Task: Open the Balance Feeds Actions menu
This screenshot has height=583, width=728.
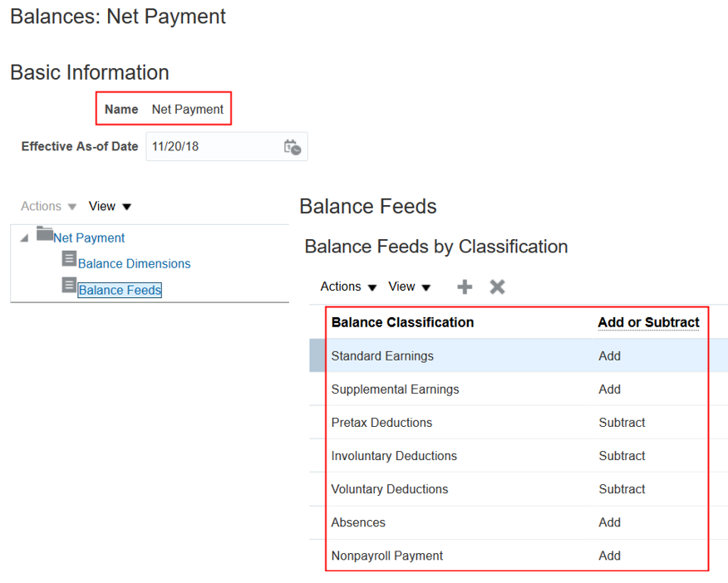Action: [x=348, y=287]
